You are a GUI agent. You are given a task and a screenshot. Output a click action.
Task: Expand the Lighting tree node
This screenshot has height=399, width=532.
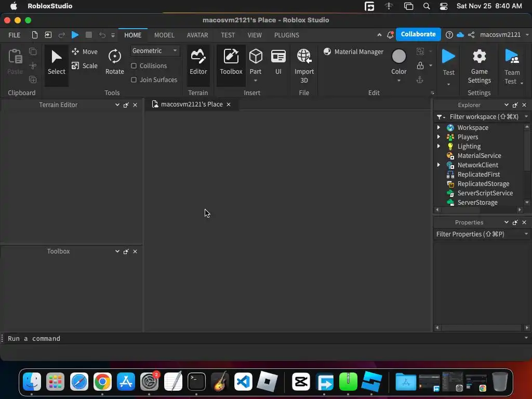tap(438, 146)
